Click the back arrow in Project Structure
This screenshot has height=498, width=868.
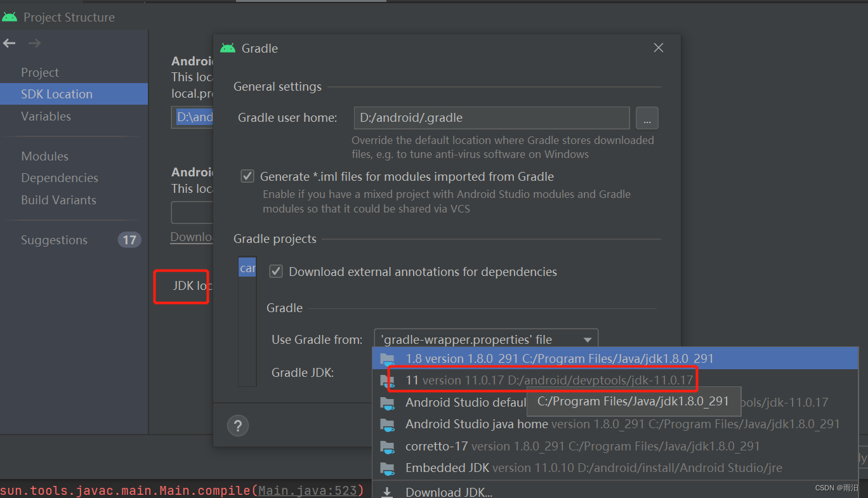pyautogui.click(x=9, y=43)
